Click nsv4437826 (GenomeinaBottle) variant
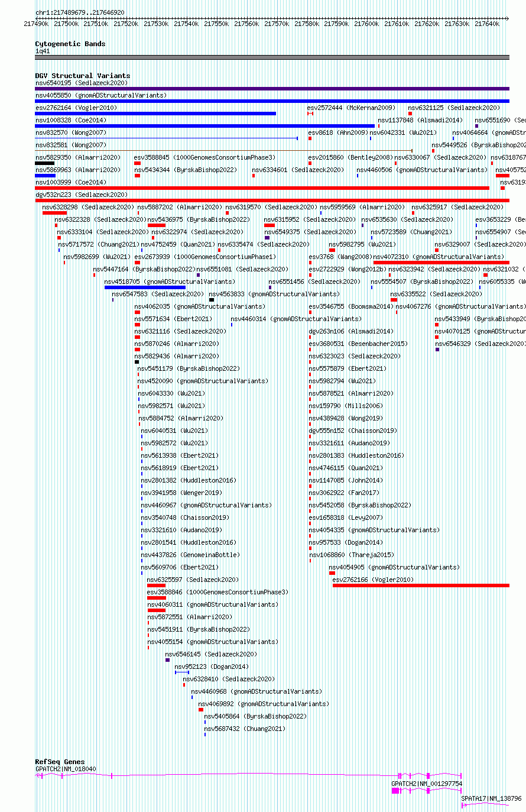 (x=142, y=561)
